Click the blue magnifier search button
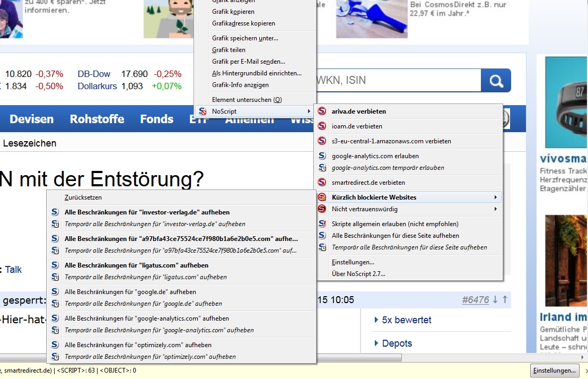Screen dimensions: 588x379 pyautogui.click(x=496, y=80)
